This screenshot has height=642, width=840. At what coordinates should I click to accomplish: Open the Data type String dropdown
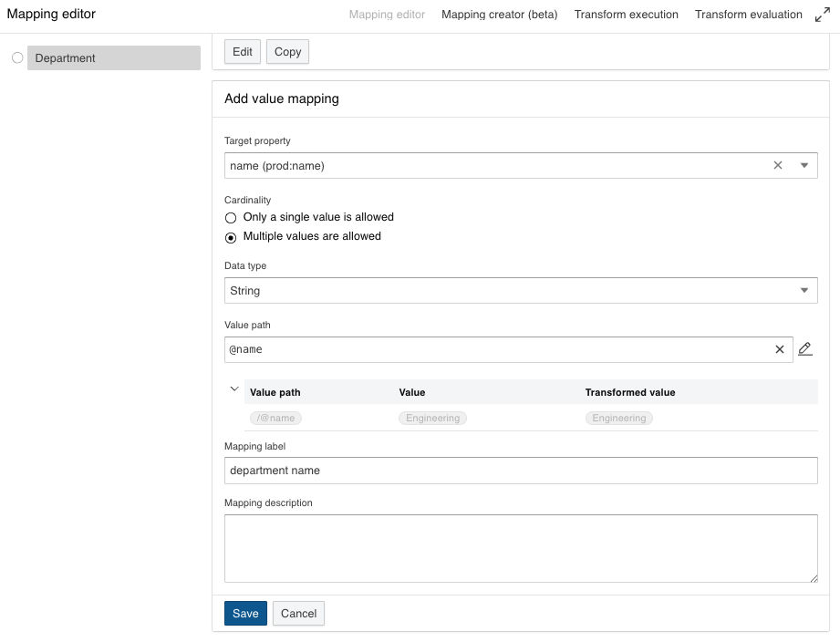coord(521,290)
